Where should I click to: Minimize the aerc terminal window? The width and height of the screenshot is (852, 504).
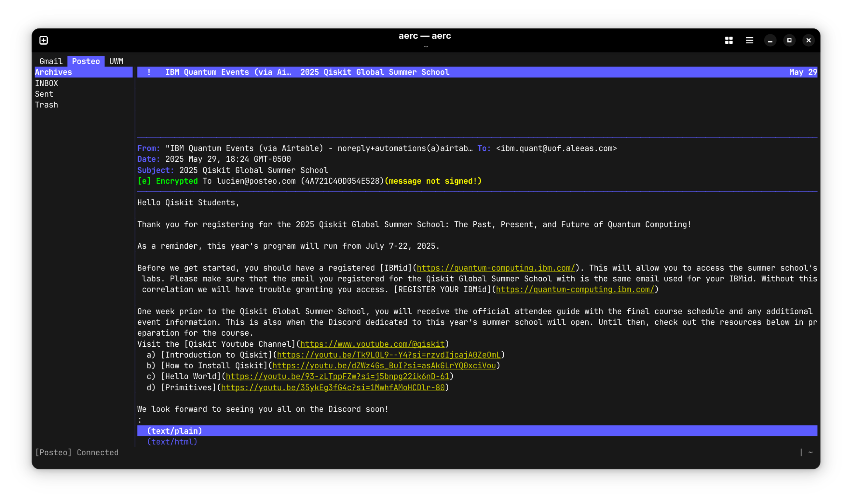770,40
